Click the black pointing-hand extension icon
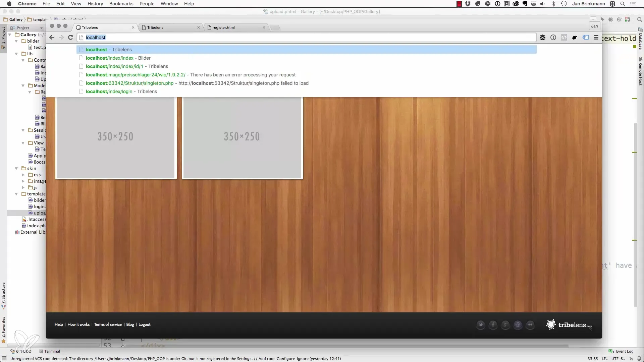Viewport: 644px width, 362px height. [575, 38]
